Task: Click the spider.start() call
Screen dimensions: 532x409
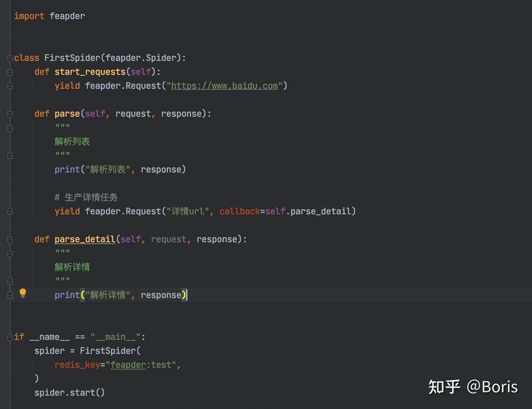Action: (x=69, y=393)
